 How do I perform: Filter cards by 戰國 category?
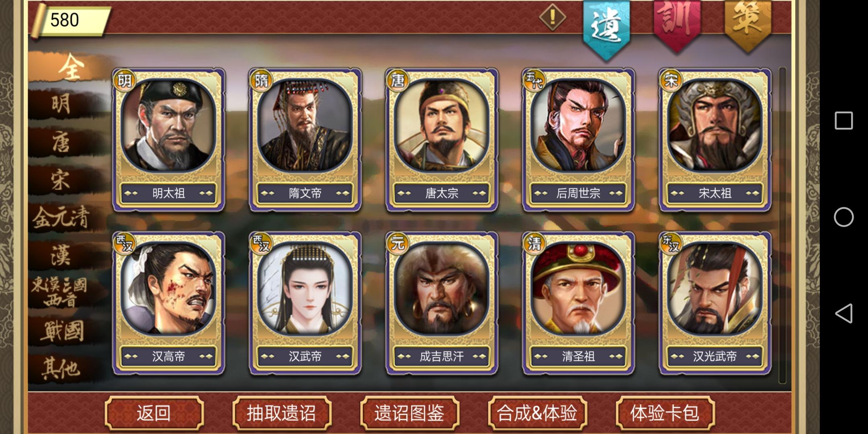click(61, 332)
